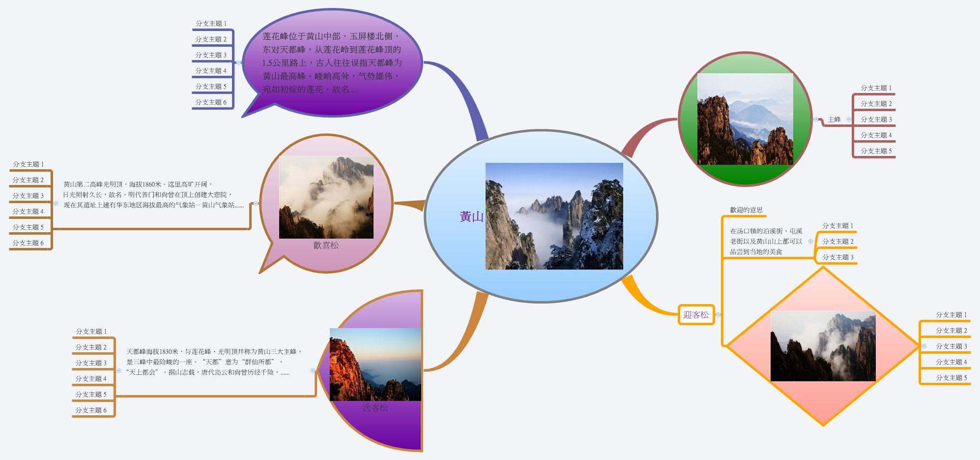This screenshot has width=980, height=460.
Task: Select the 迎客松 topic box
Action: pos(696,315)
